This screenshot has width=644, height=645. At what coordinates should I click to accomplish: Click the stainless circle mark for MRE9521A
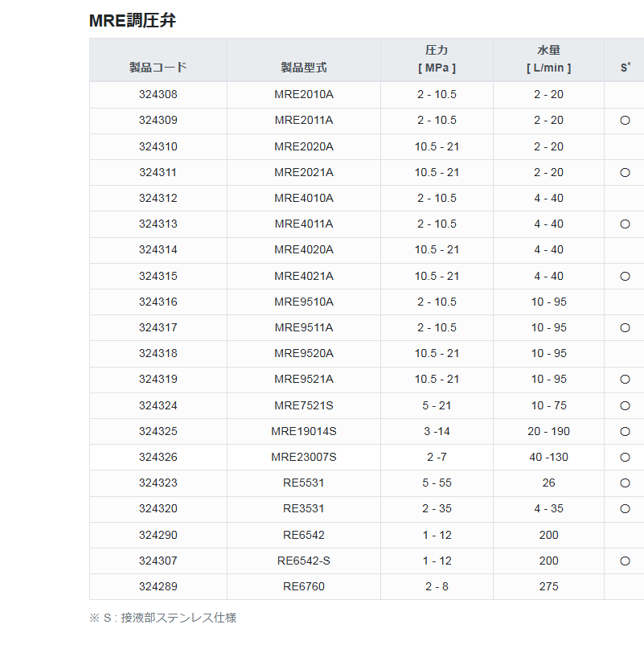[625, 380]
